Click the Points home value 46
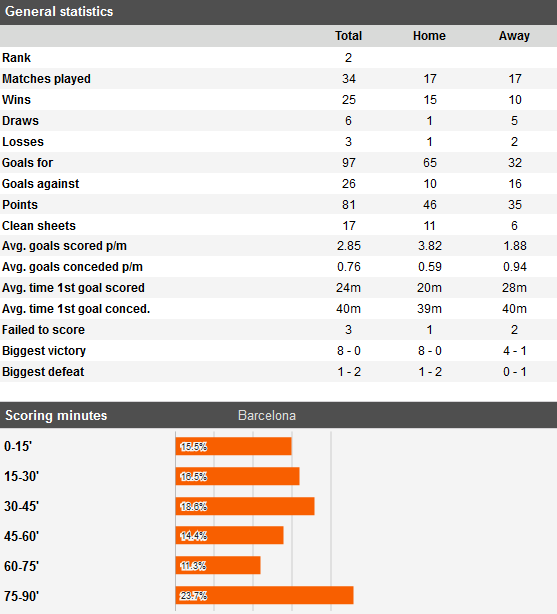 coord(430,204)
